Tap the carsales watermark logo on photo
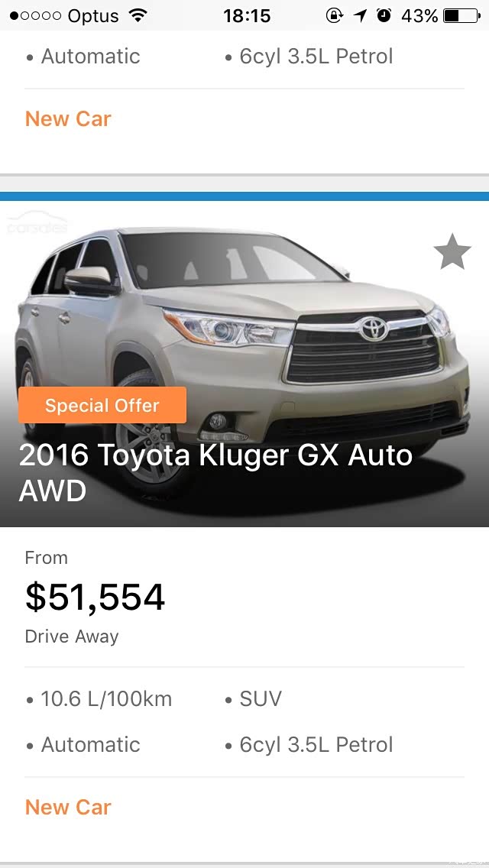The height and width of the screenshot is (868, 489). (37, 223)
